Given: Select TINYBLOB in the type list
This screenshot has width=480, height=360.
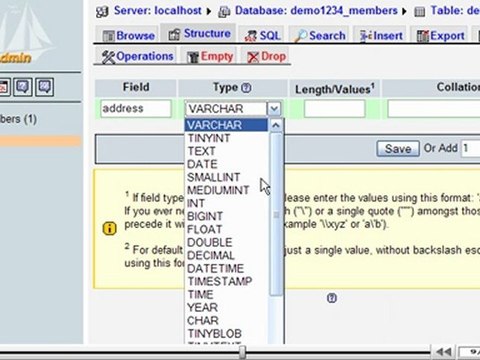Looking at the screenshot, I should tap(226, 333).
